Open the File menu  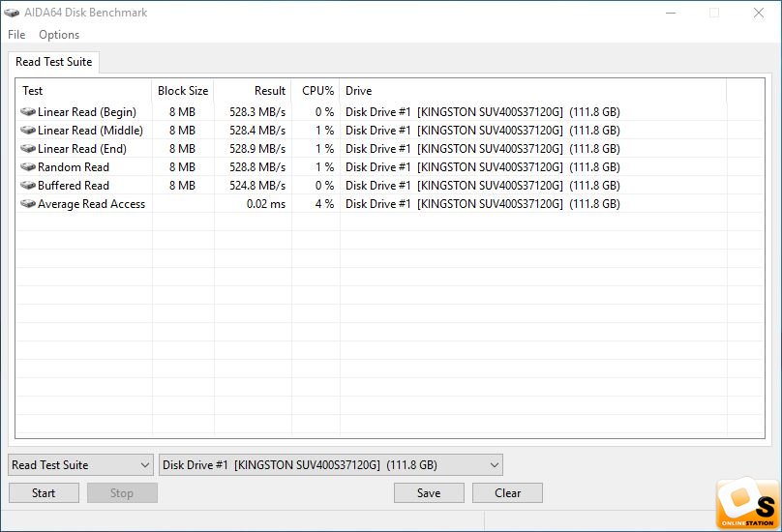tap(16, 35)
